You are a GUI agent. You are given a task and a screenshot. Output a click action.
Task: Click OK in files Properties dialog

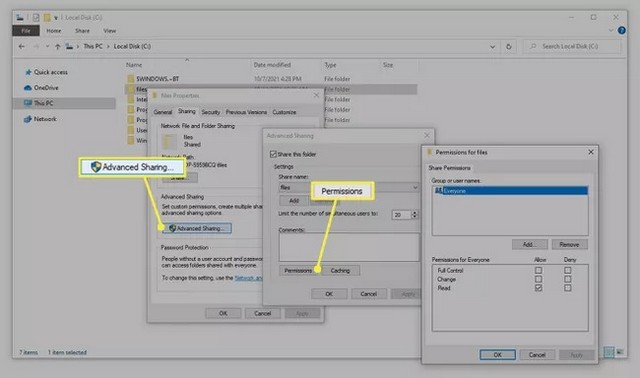(223, 314)
